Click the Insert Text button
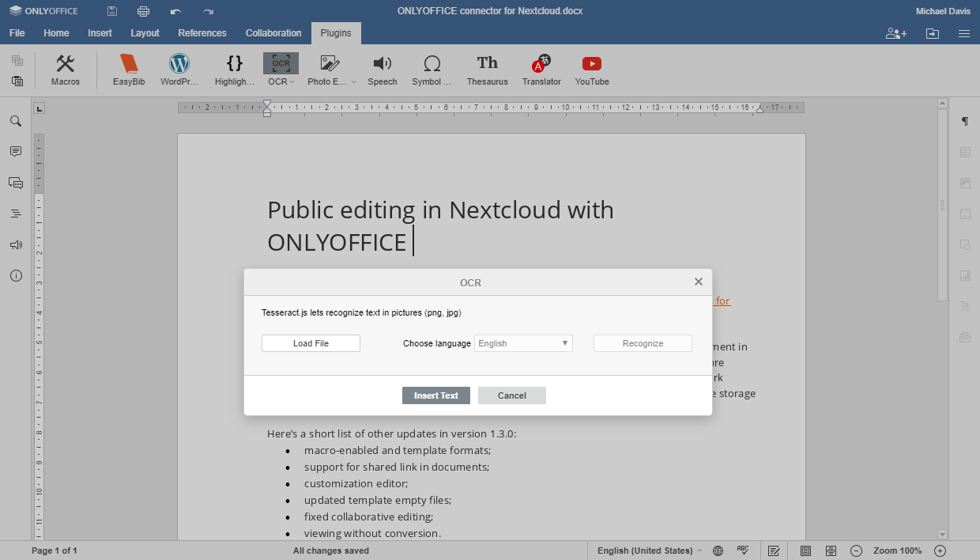The width and height of the screenshot is (980, 560). [x=436, y=395]
